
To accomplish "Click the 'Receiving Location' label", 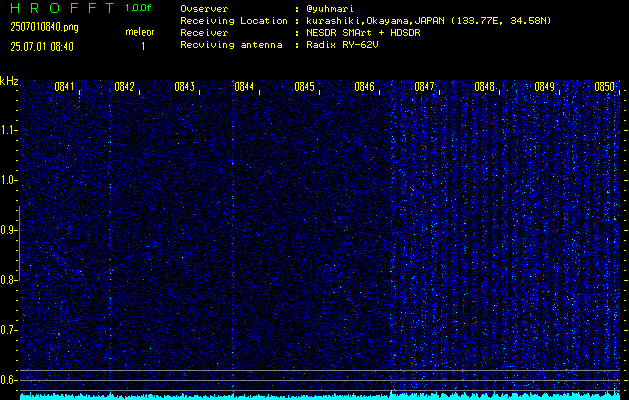I will 234,21.
